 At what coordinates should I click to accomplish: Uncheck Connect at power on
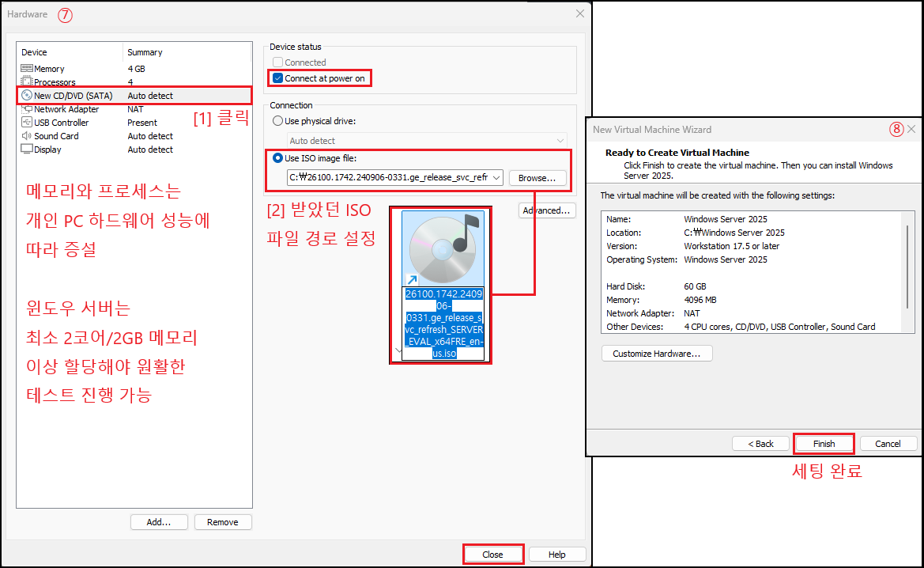click(x=277, y=78)
